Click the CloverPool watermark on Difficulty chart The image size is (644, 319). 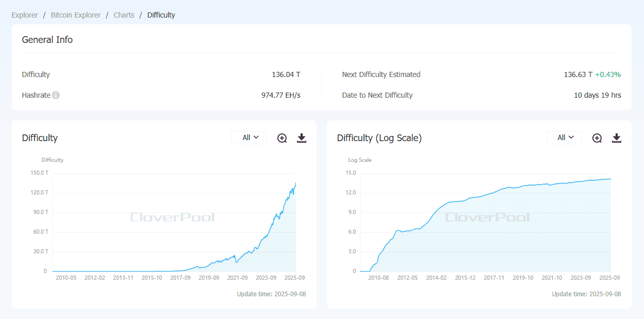coord(172,217)
